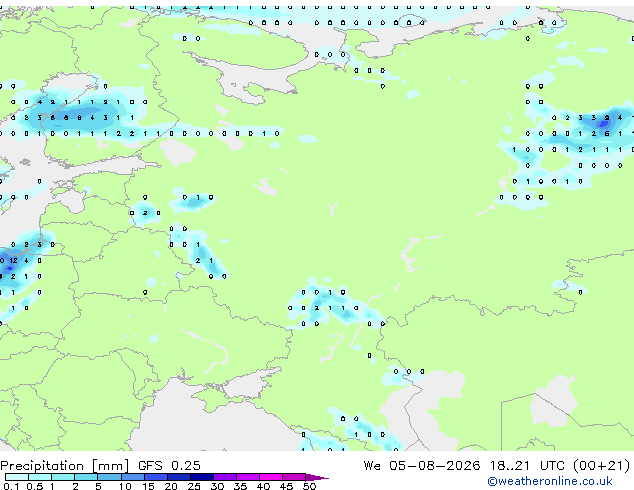This screenshot has height=490, width=634.
Task: Click the '10' legend scale label
Action: (x=125, y=486)
